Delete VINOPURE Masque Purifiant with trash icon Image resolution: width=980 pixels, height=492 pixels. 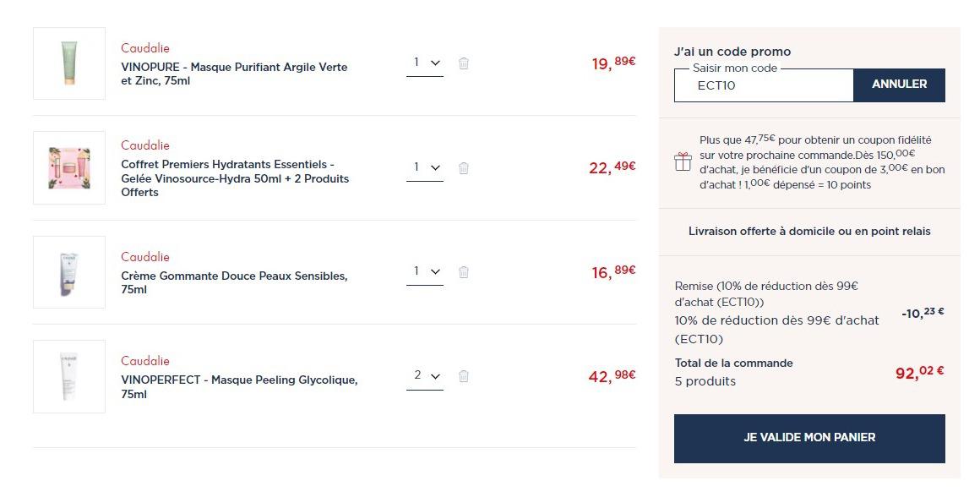click(464, 63)
